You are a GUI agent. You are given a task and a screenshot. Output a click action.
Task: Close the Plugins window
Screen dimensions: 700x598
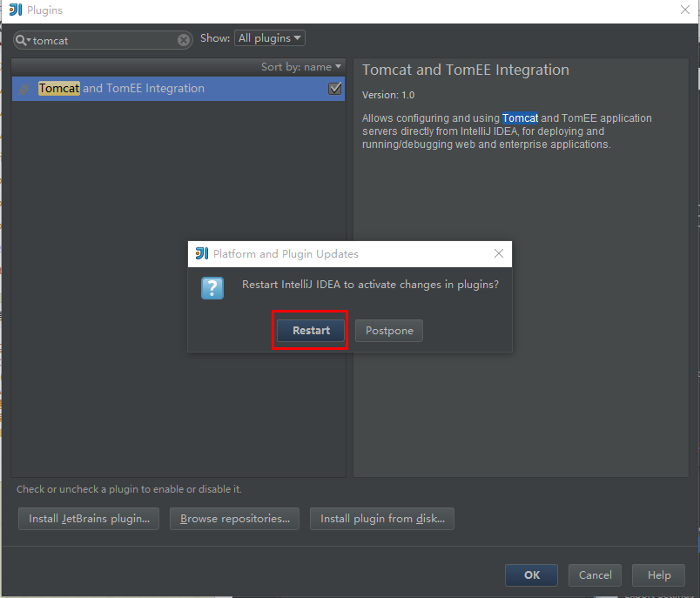coord(685,10)
